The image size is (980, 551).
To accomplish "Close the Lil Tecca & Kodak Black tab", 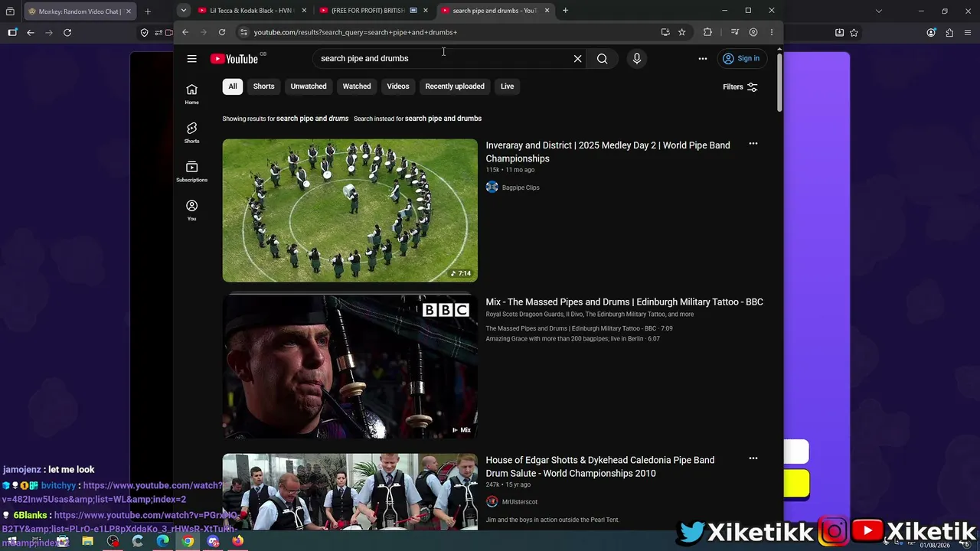I will (304, 11).
